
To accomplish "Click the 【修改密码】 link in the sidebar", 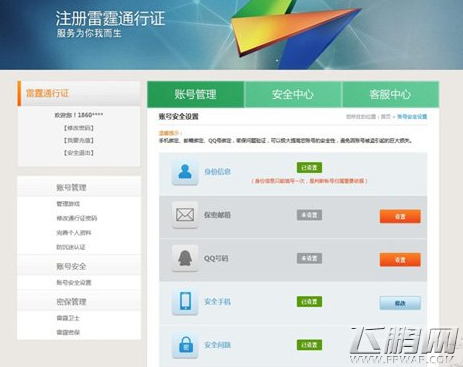I will pyautogui.click(x=79, y=128).
